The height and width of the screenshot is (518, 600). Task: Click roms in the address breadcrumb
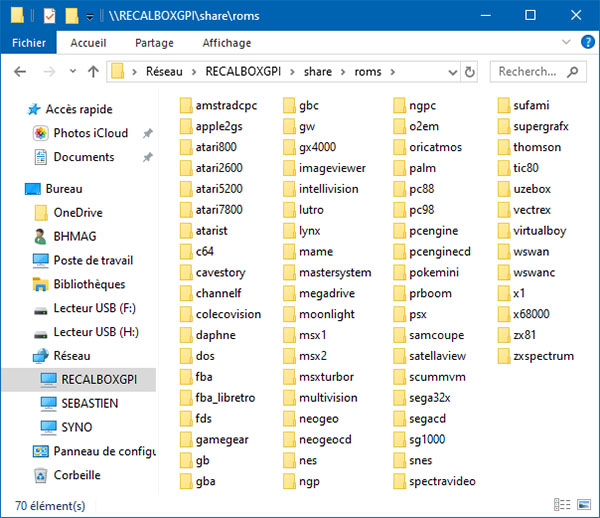368,72
